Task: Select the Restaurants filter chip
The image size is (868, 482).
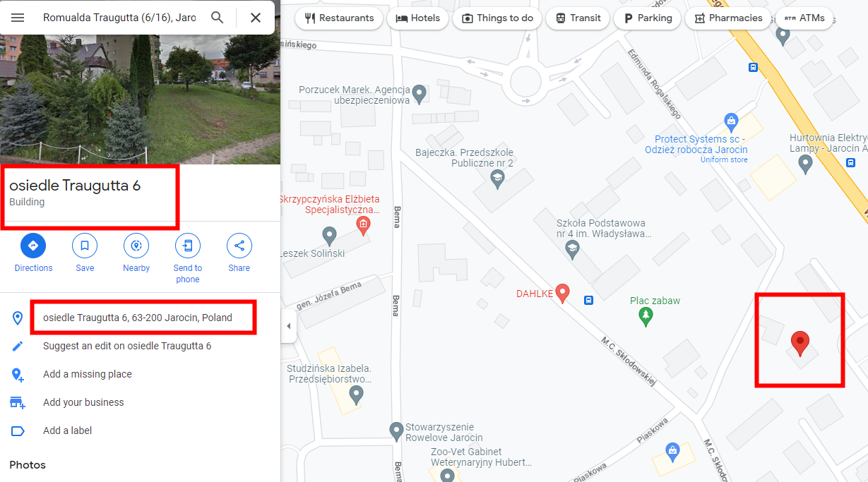Action: coord(339,18)
